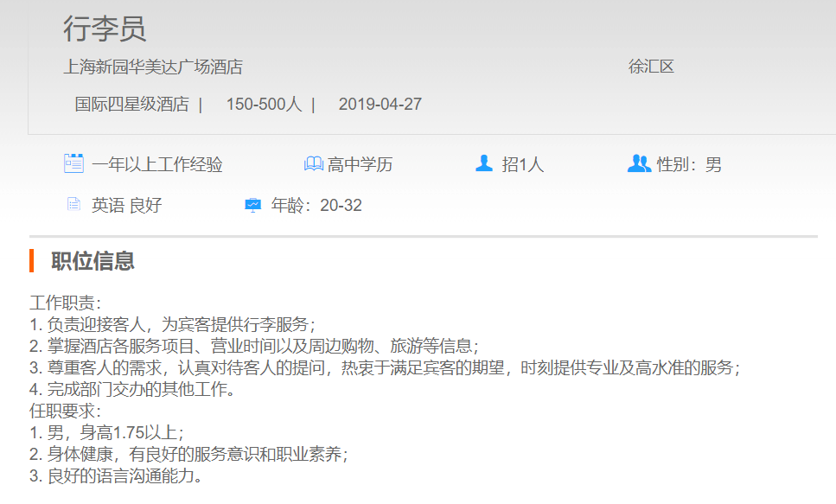Click the 一年以上工作经验 requirement text
836x504 pixels.
[157, 164]
